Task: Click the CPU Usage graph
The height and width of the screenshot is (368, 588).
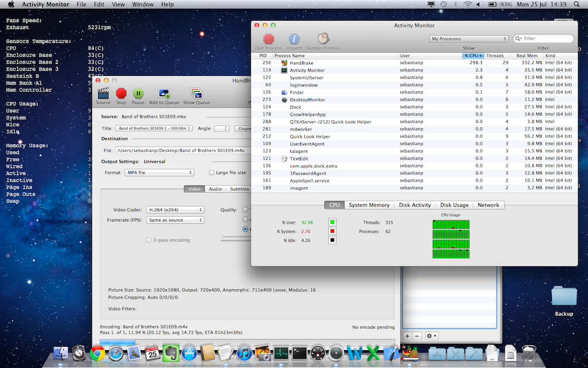Action: [451, 239]
